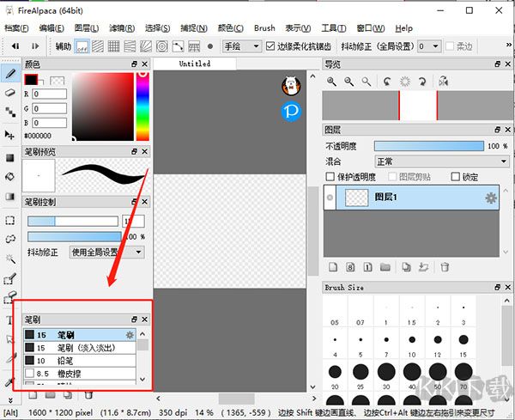Click the brush size slider in 笔刷控制
This screenshot has height=420, width=515.
pyautogui.click(x=73, y=222)
